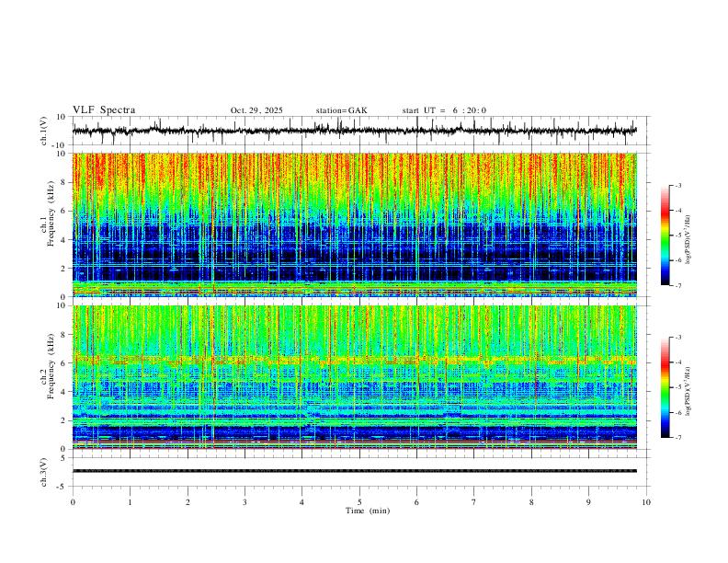728x563 pixels.
Task: Click the "VLF Spectra" plot title
Action: tap(104, 110)
